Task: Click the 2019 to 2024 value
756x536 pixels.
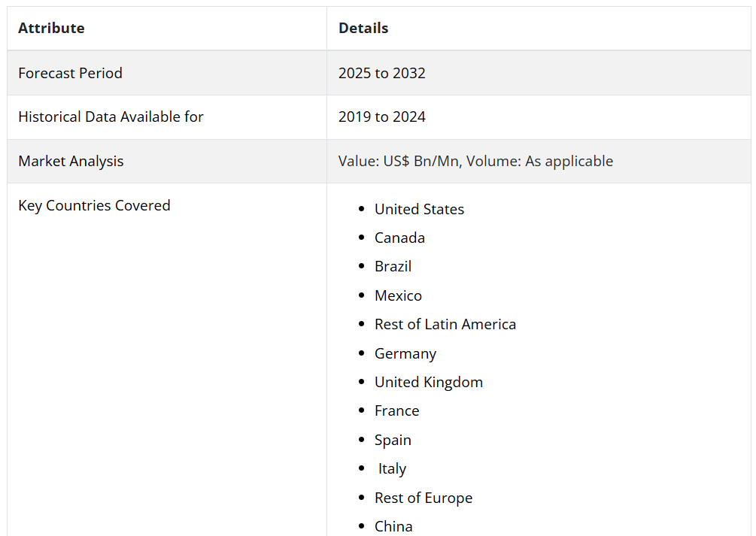Action: pos(381,117)
